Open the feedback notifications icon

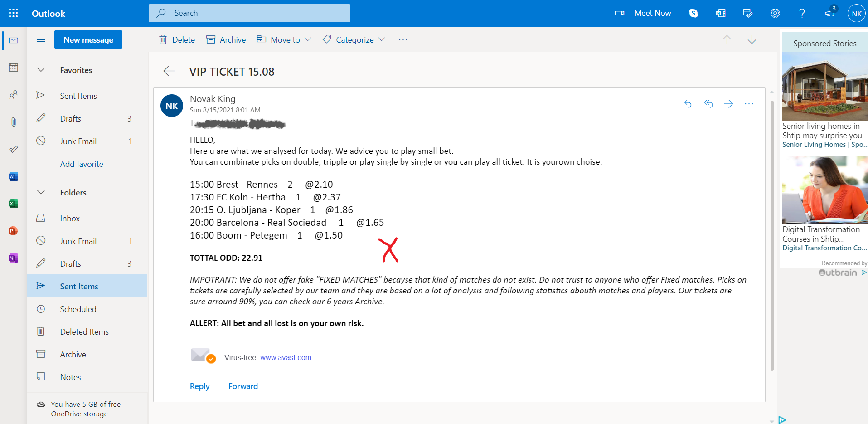[830, 12]
